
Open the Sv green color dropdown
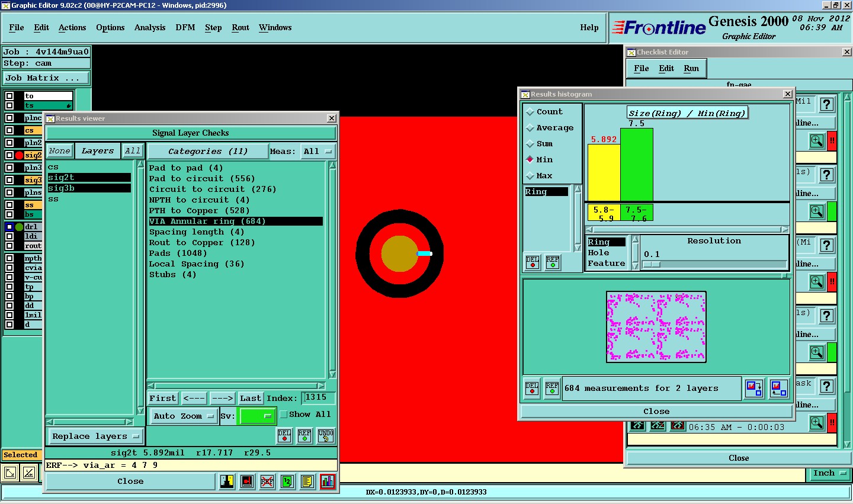click(256, 416)
